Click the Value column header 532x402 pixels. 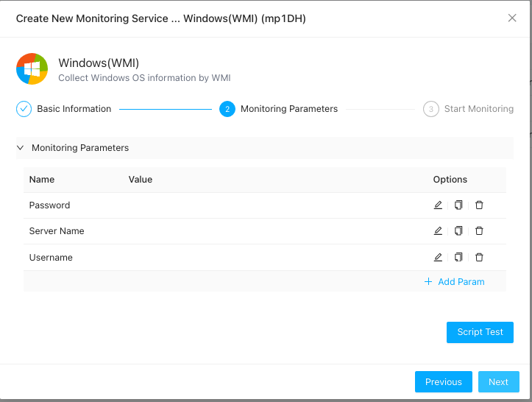pyautogui.click(x=141, y=180)
